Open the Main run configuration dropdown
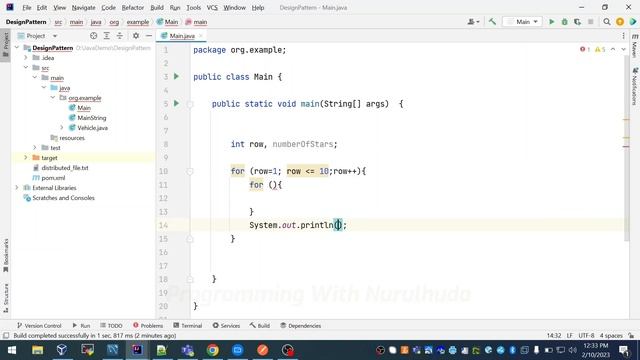This screenshot has height=360, width=640. tap(522, 22)
